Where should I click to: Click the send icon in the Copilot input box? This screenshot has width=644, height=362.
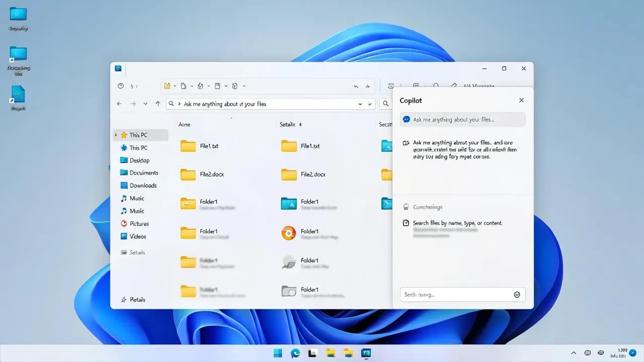(x=517, y=294)
